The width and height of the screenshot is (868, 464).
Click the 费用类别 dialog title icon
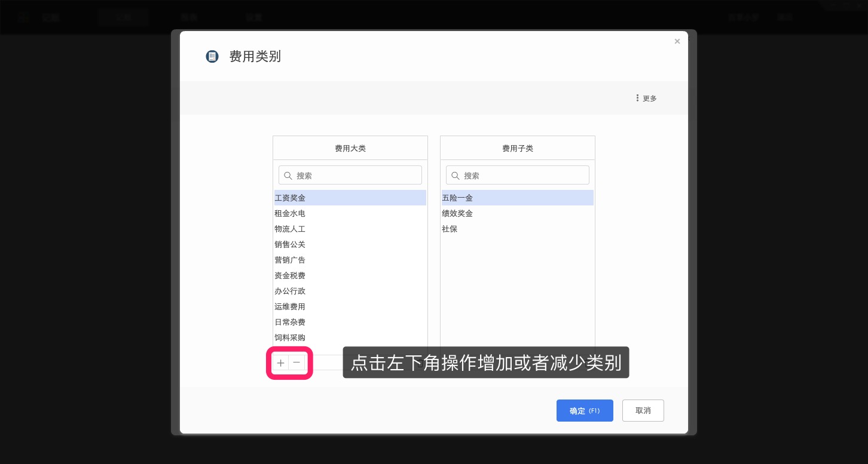pyautogui.click(x=212, y=57)
